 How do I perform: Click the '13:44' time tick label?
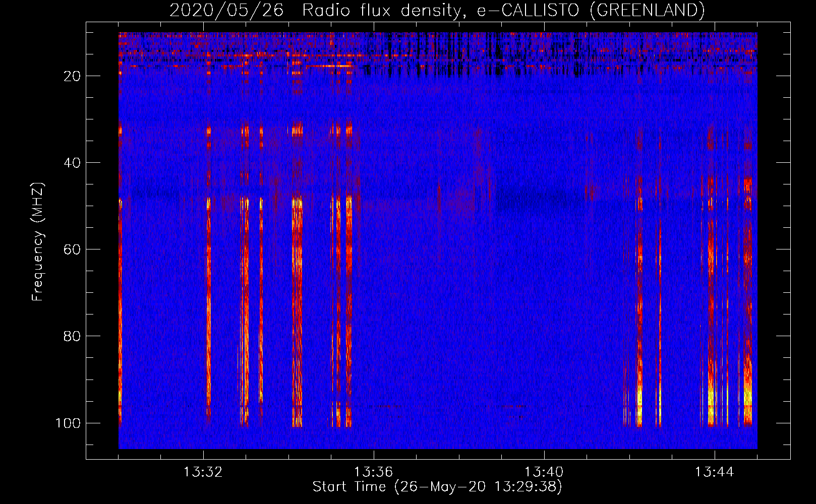714,472
